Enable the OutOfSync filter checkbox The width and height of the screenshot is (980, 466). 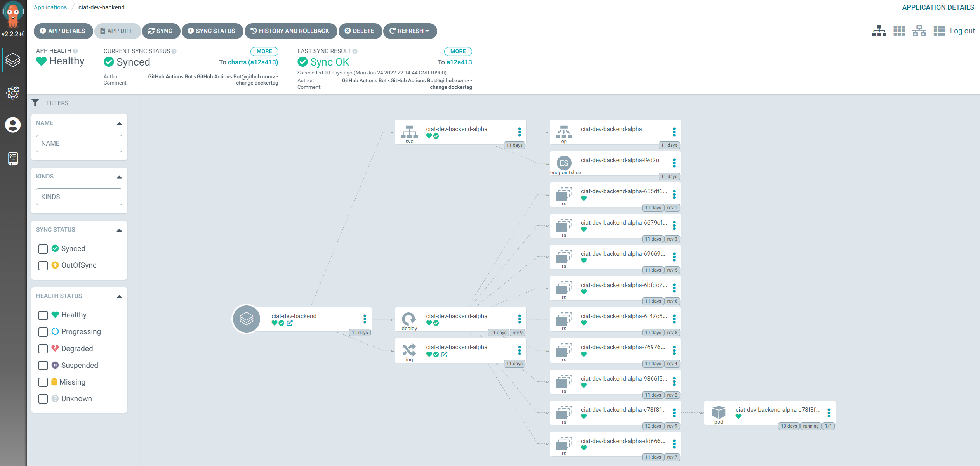pos(43,265)
